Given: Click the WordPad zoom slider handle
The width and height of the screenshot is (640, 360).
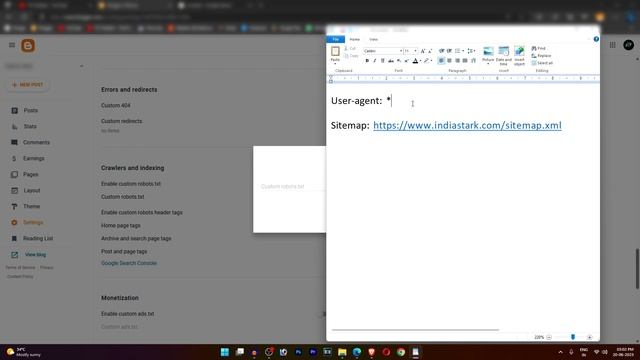Looking at the screenshot, I should pyautogui.click(x=573, y=337).
